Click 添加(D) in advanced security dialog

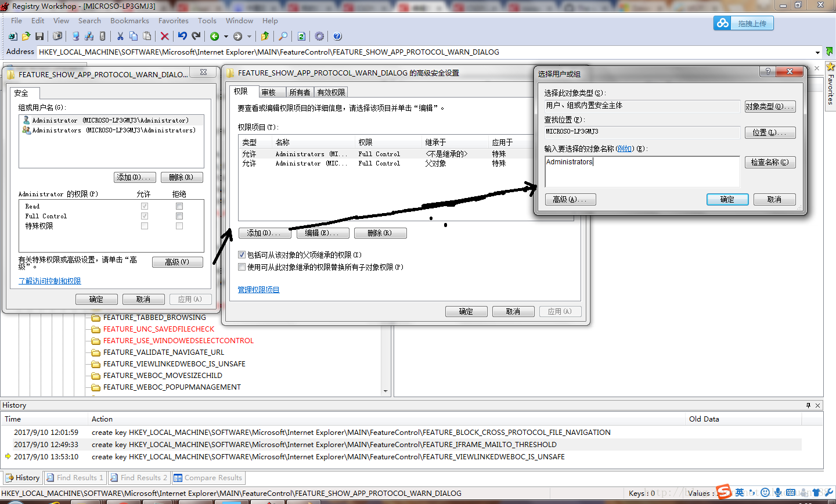coord(264,233)
